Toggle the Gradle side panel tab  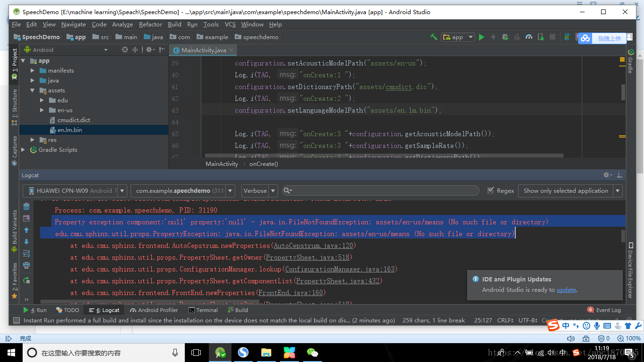[x=630, y=61]
